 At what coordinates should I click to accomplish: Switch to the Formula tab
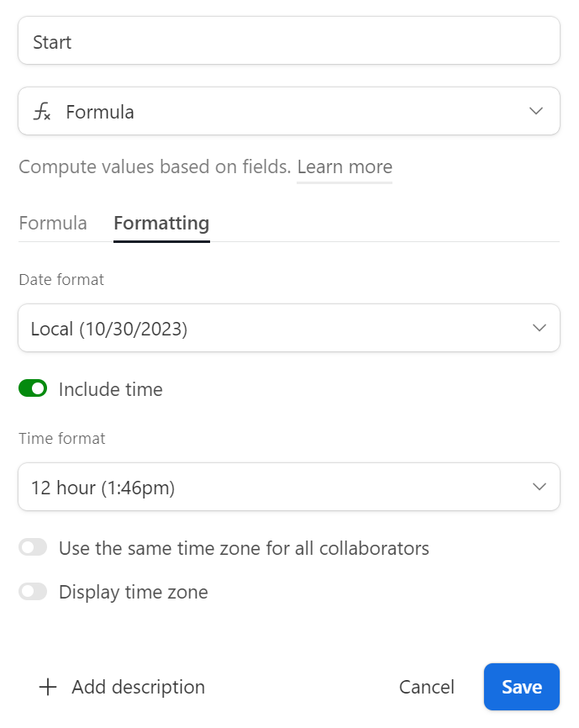pos(53,224)
